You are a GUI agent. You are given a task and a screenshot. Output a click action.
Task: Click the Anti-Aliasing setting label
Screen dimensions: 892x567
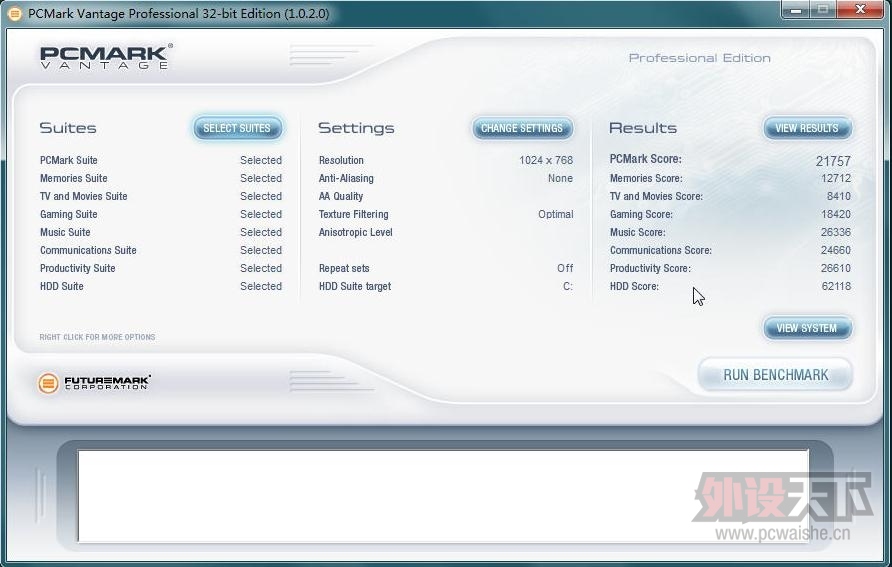point(346,178)
